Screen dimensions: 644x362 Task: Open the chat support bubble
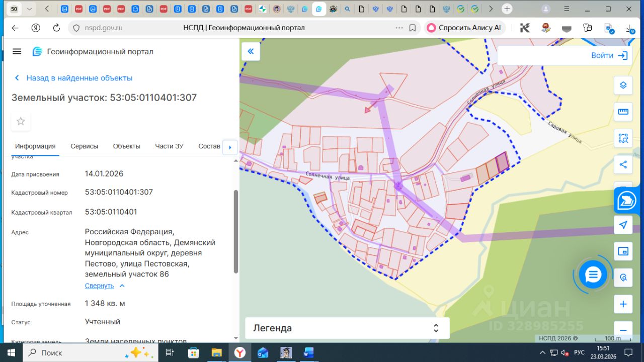(x=593, y=275)
